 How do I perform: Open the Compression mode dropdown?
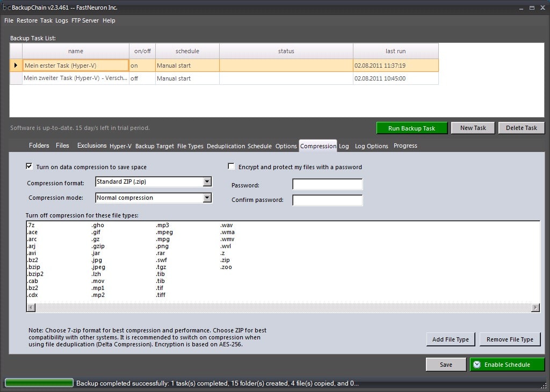click(207, 198)
